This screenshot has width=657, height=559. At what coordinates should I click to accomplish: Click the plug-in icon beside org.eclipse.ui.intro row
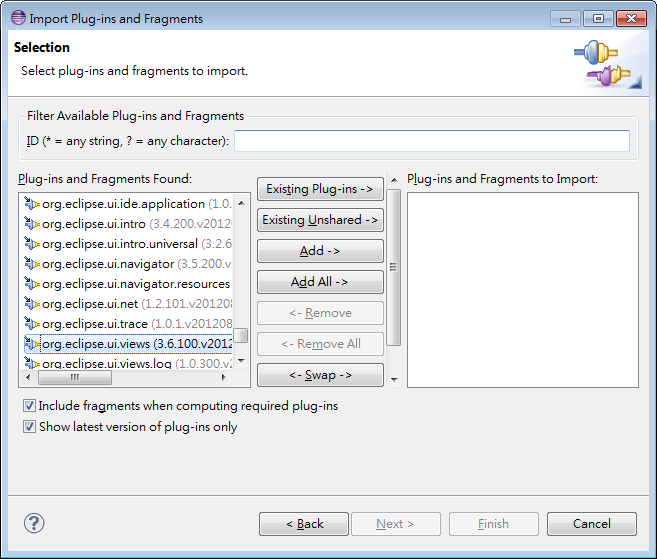click(32, 224)
